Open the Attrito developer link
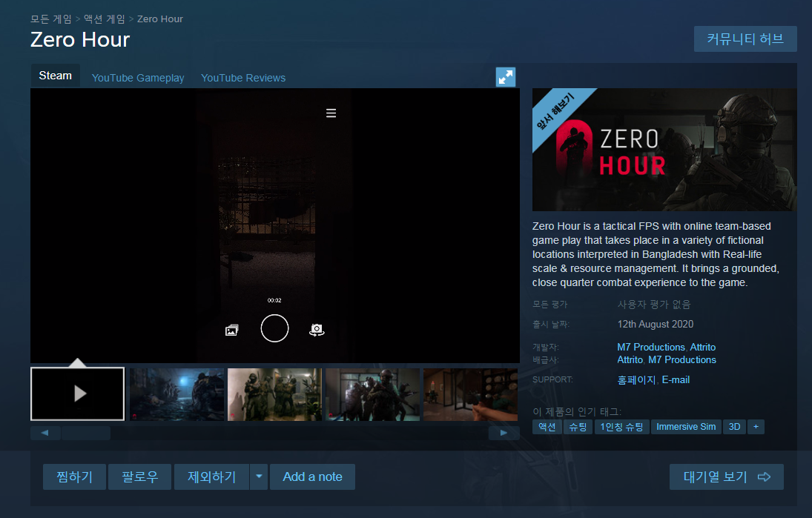812x518 pixels. tap(703, 348)
